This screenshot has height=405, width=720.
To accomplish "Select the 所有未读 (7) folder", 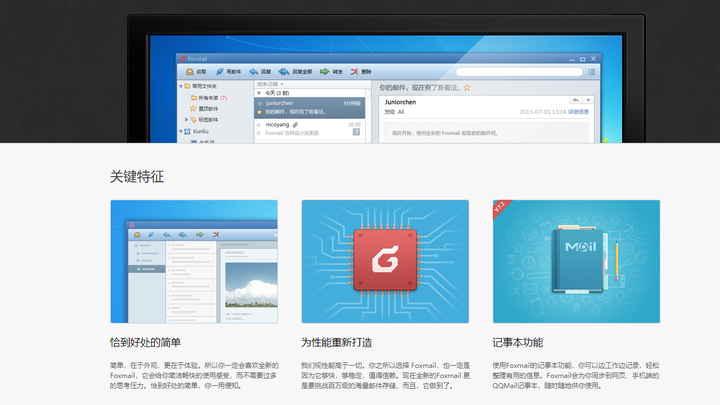I will click(209, 98).
